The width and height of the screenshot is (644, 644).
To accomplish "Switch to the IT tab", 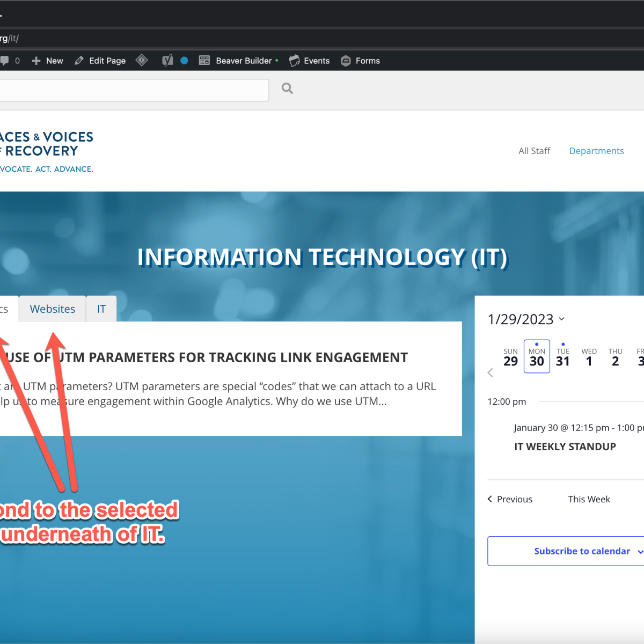I will [x=101, y=309].
